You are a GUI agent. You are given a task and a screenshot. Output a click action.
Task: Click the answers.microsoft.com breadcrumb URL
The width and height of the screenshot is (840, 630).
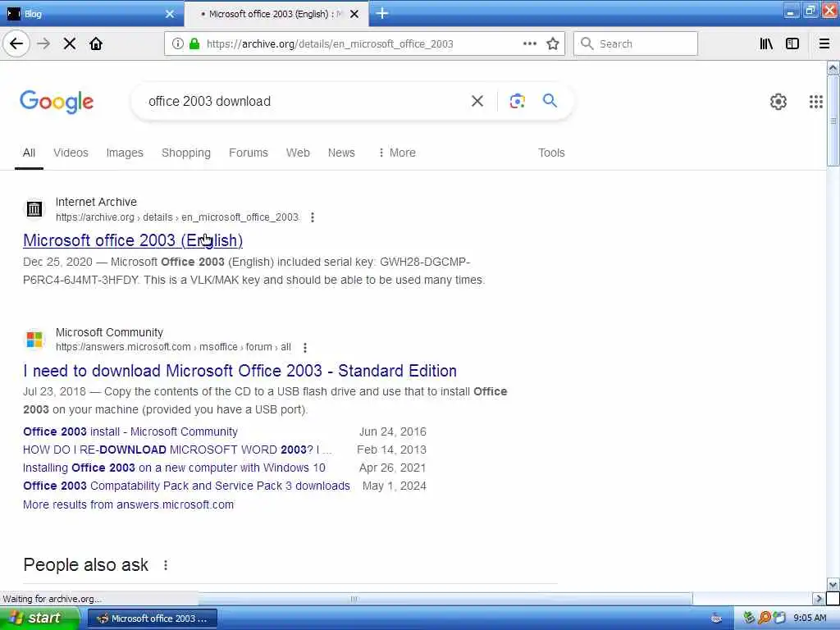174,347
